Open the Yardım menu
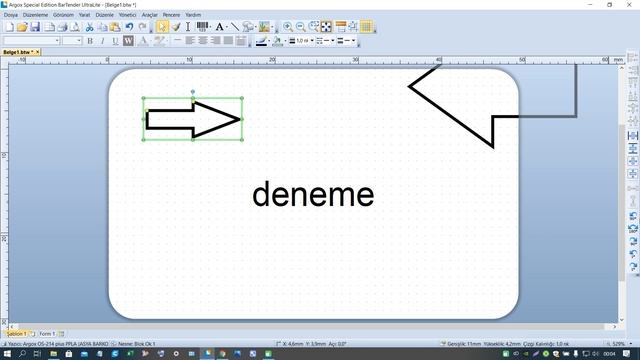Image resolution: width=640 pixels, height=360 pixels. point(193,15)
